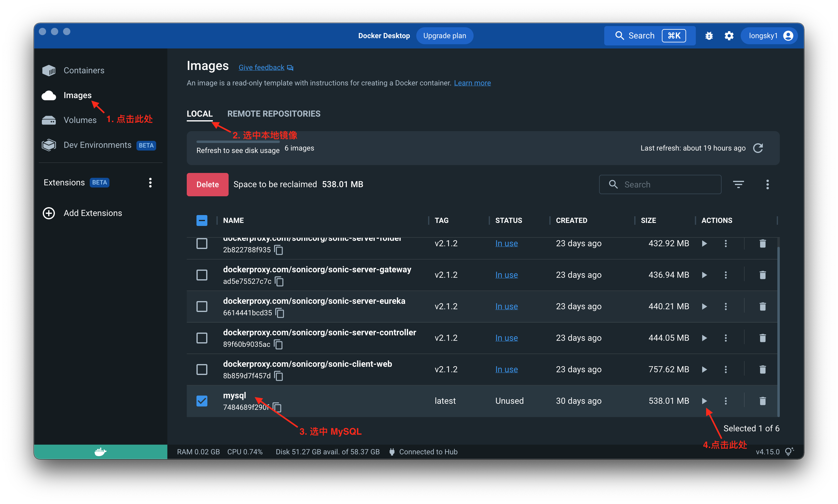Screen dimensions: 838x504
Task: Check the sonic-server-controller image checkbox
Action: click(x=202, y=338)
